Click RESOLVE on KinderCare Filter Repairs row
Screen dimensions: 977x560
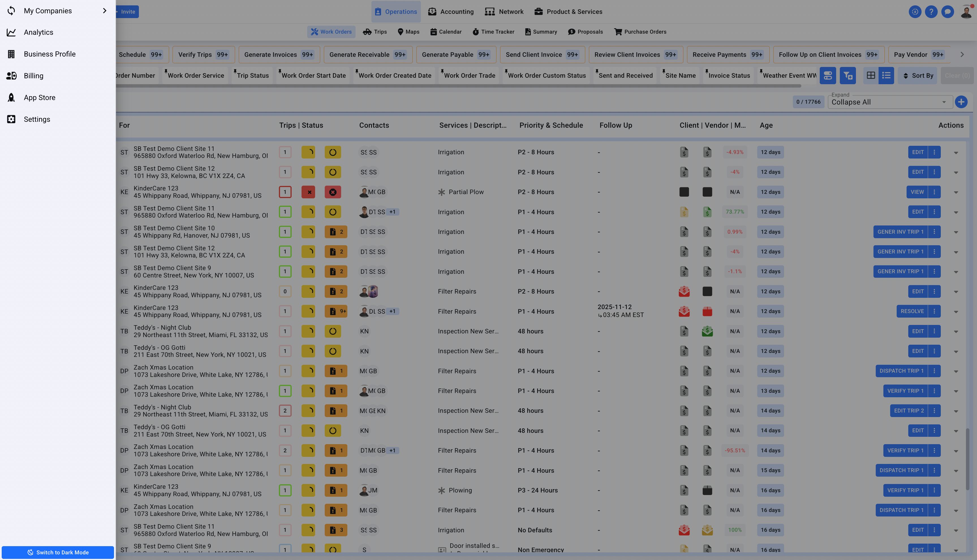coord(912,311)
